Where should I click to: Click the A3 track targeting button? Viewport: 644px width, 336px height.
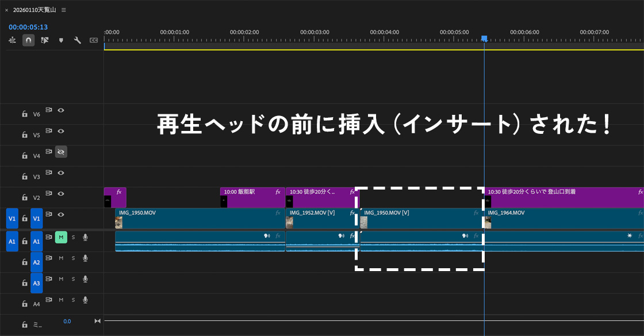click(x=36, y=283)
